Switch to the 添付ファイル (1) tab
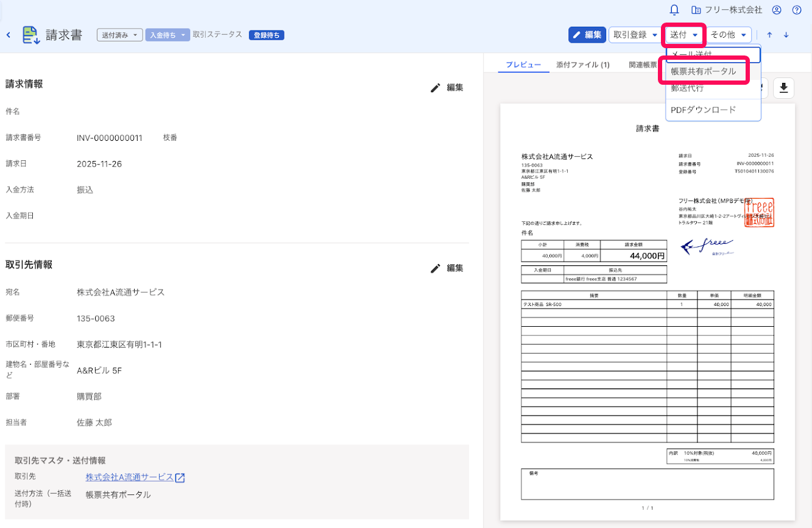This screenshot has height=528, width=812. coord(583,65)
